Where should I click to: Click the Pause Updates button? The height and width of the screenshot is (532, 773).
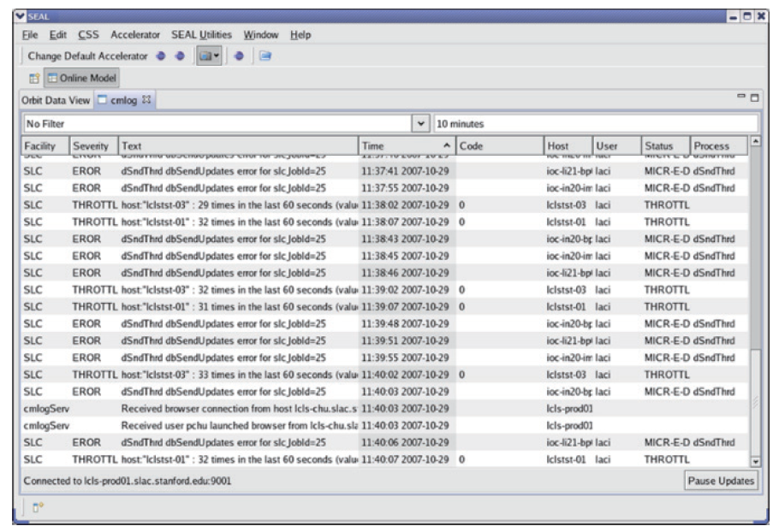tap(721, 481)
